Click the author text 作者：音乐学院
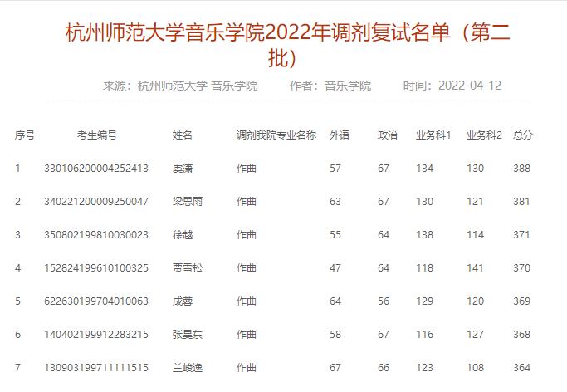This screenshot has height=392, width=567. (x=330, y=86)
